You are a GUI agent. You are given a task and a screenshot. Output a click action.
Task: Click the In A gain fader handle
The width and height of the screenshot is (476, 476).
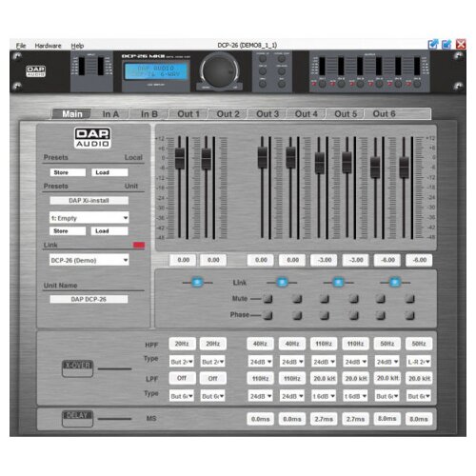[x=180, y=158]
